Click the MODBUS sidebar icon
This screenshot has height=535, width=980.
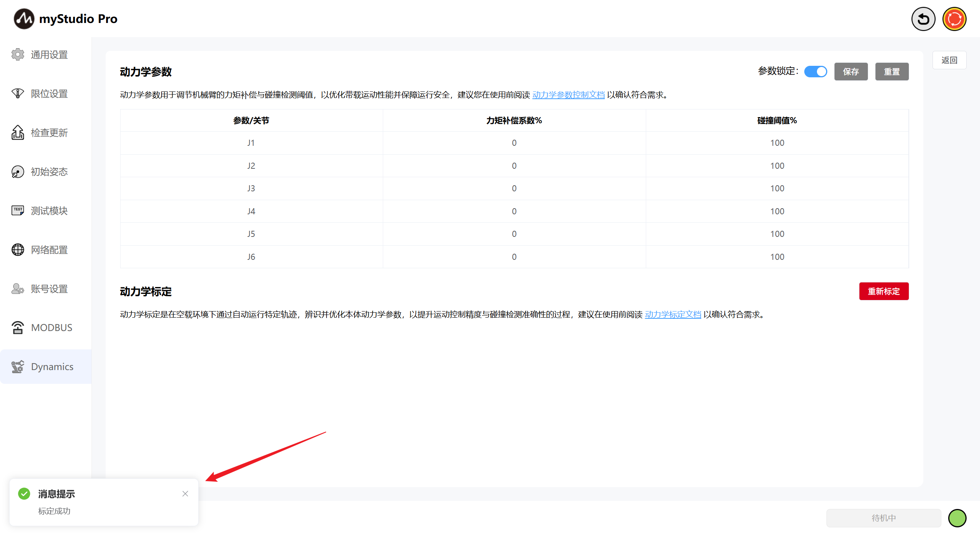click(x=18, y=328)
